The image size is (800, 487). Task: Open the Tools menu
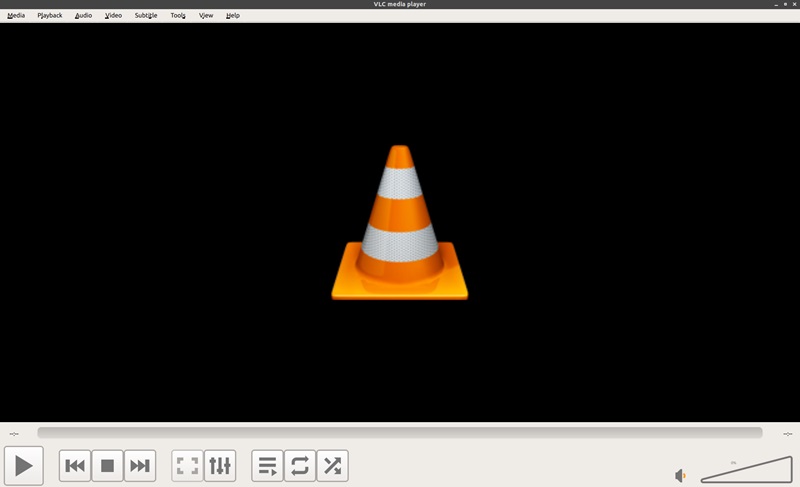(178, 15)
